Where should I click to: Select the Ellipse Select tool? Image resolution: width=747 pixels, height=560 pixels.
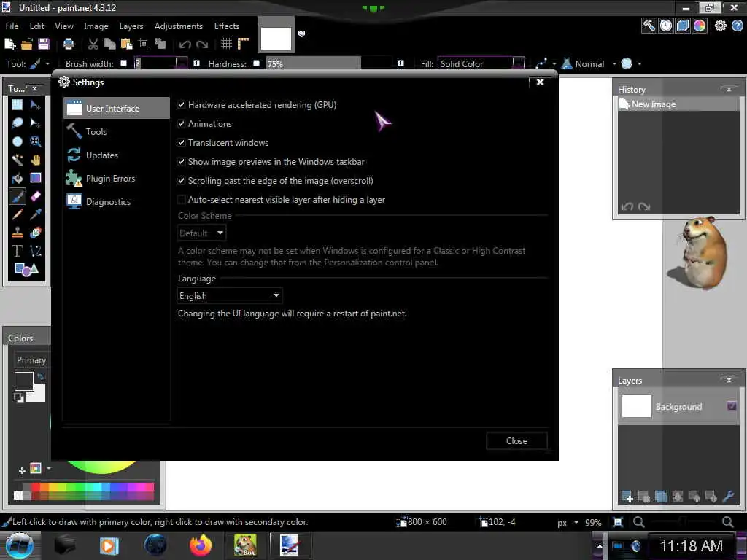coord(18,141)
